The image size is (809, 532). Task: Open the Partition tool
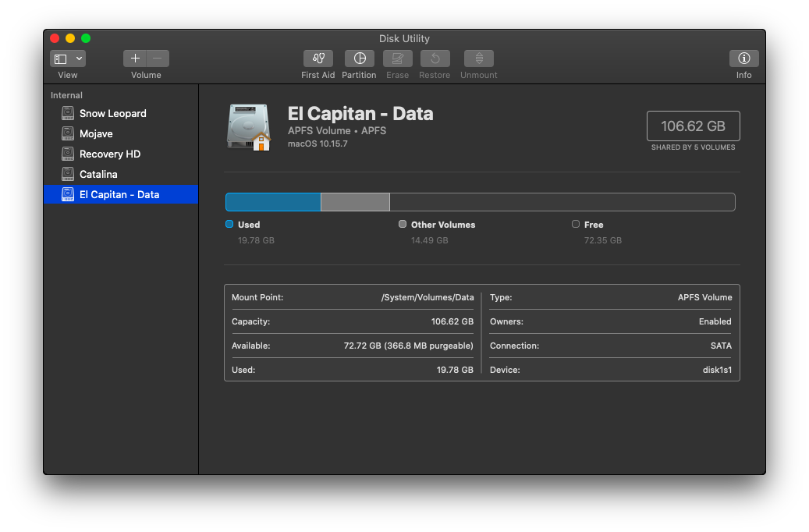(359, 59)
